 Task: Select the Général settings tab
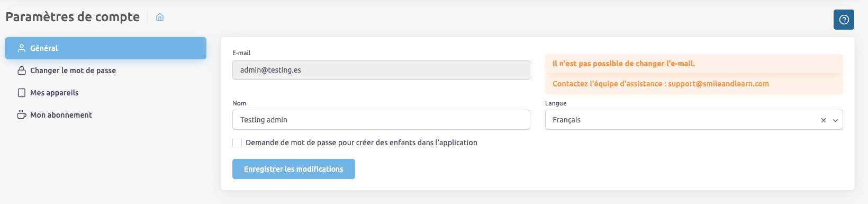pos(106,48)
